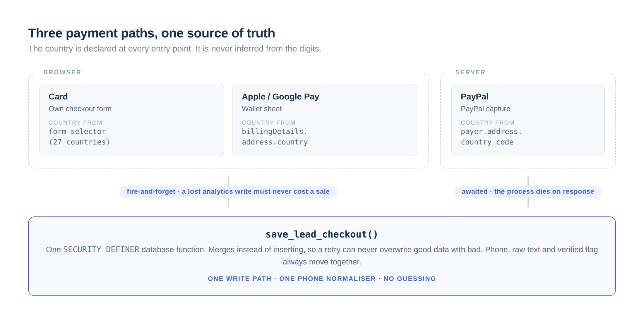Click the PayPal capture subtitle
Screen dimensions: 644x320
[x=485, y=109]
